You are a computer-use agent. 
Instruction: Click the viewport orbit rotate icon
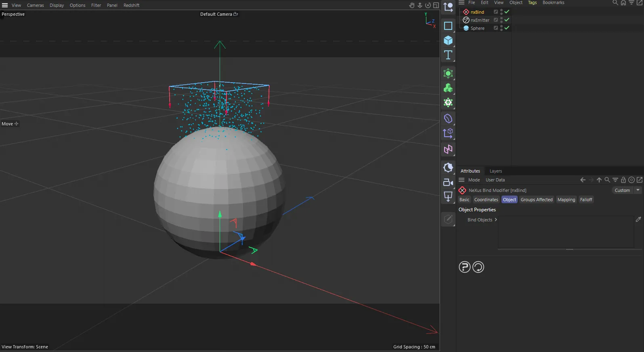(x=428, y=5)
